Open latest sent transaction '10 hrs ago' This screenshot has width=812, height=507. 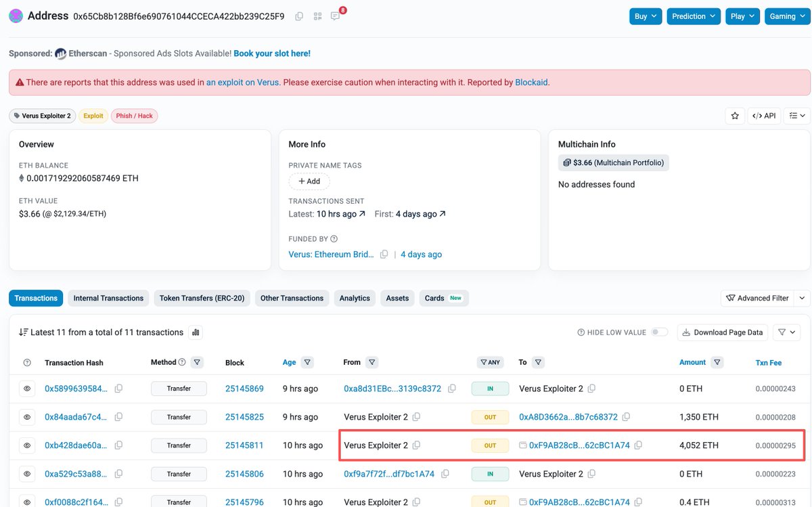(x=341, y=214)
